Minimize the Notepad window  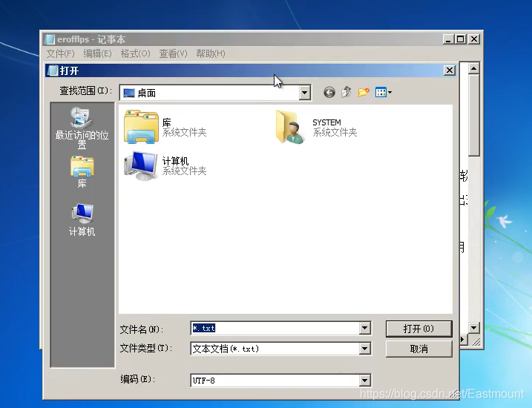pos(448,39)
